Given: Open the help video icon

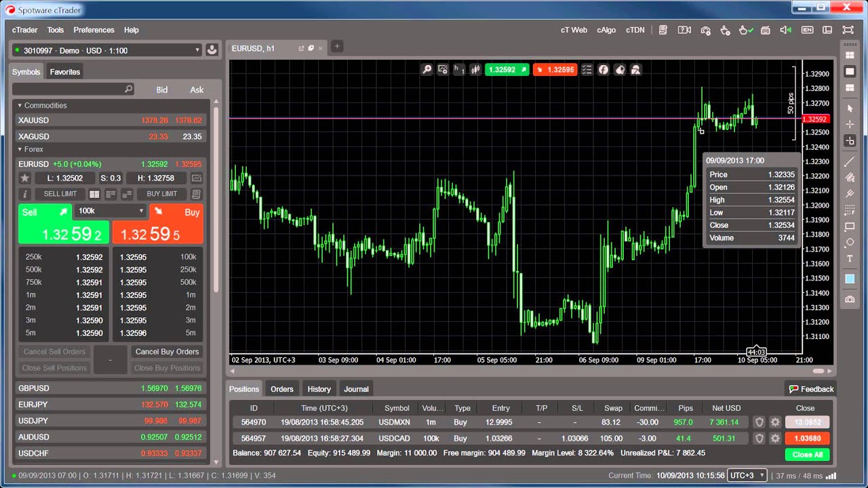Looking at the screenshot, I should point(684,30).
